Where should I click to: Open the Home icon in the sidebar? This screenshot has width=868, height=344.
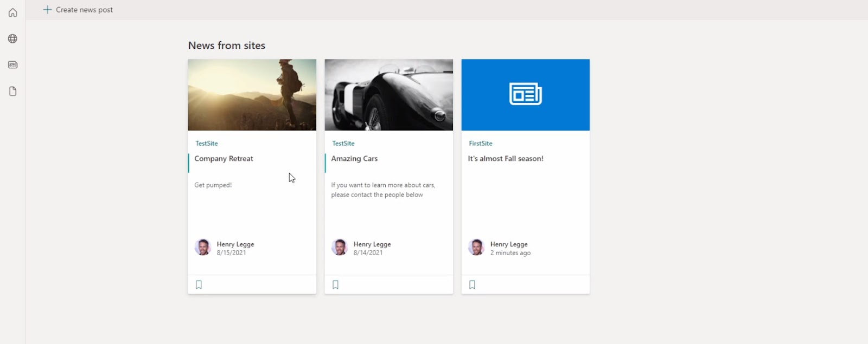(x=12, y=12)
